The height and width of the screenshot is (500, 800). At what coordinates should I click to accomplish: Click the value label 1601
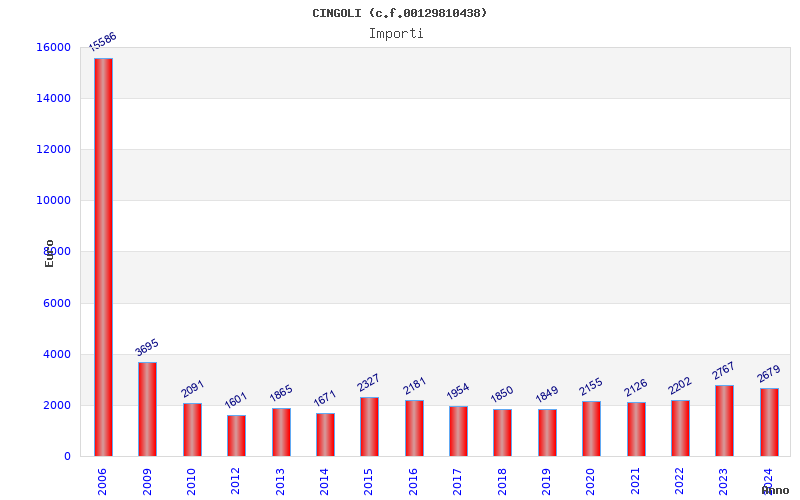pos(236,400)
